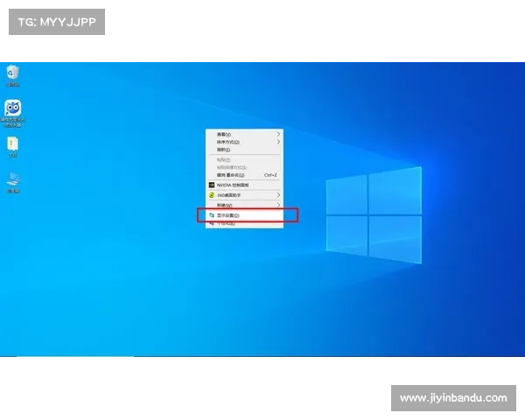Viewport: 525px width, 420px height.
Task: Choose 刷新 (Refresh) from the context menu
Action: click(244, 150)
